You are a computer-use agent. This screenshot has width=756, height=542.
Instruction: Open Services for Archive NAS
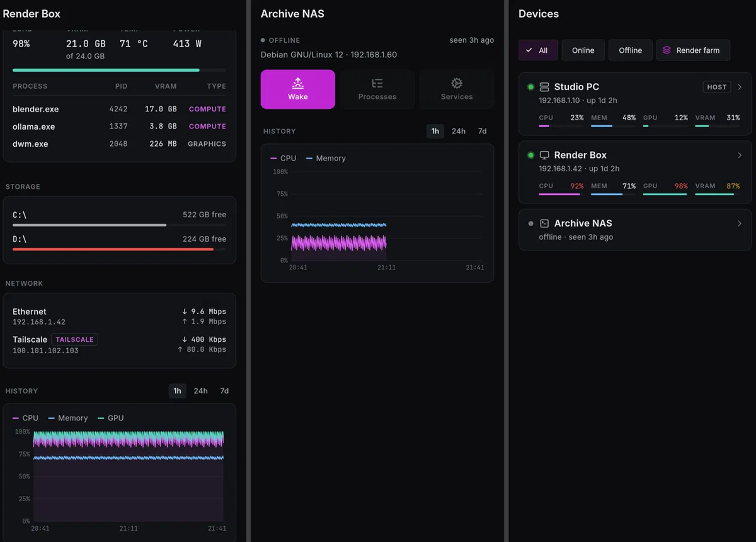457,89
